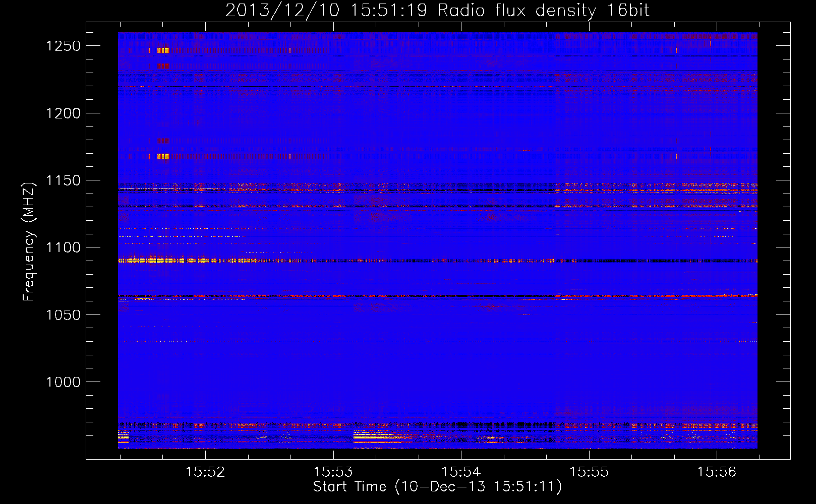Click the 1050 frequency tick label
The height and width of the screenshot is (504, 816).
[63, 315]
